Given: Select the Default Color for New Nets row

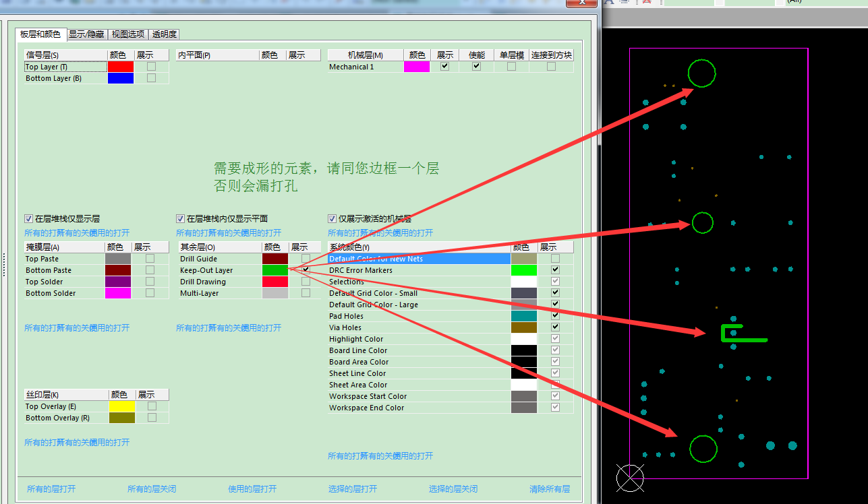Looking at the screenshot, I should (x=419, y=259).
